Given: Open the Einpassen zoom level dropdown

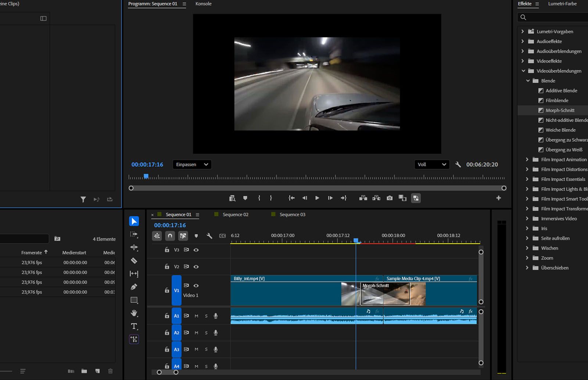Looking at the screenshot, I should (192, 164).
